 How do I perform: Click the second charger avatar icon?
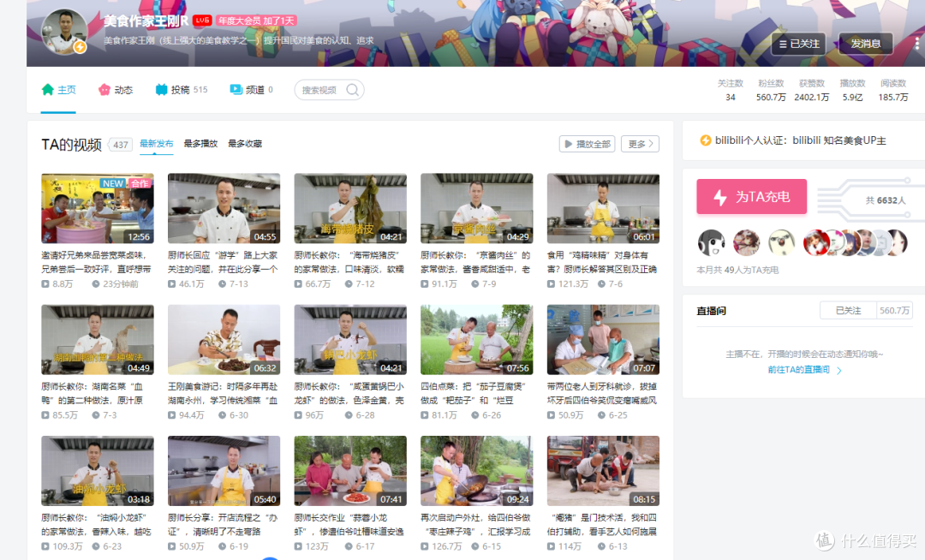click(x=746, y=242)
